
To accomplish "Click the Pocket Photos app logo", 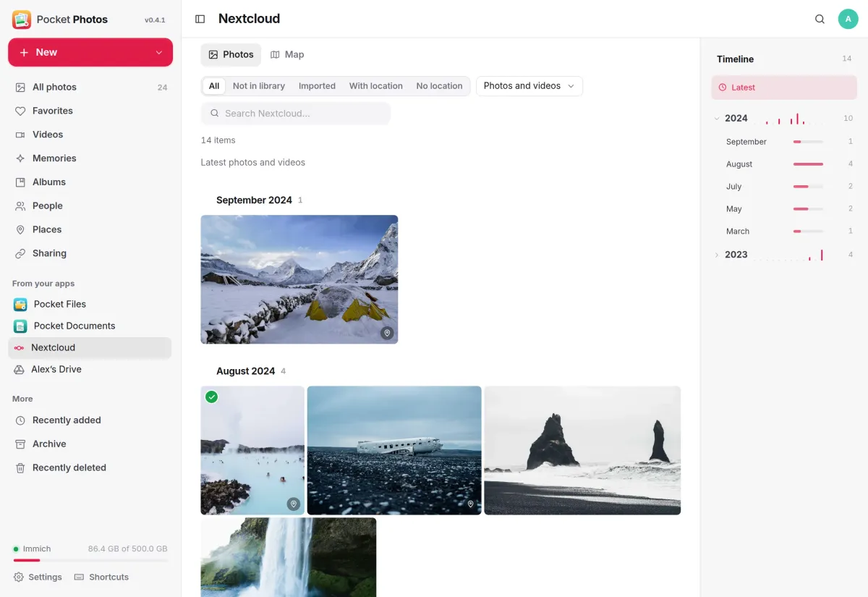I will tap(22, 20).
